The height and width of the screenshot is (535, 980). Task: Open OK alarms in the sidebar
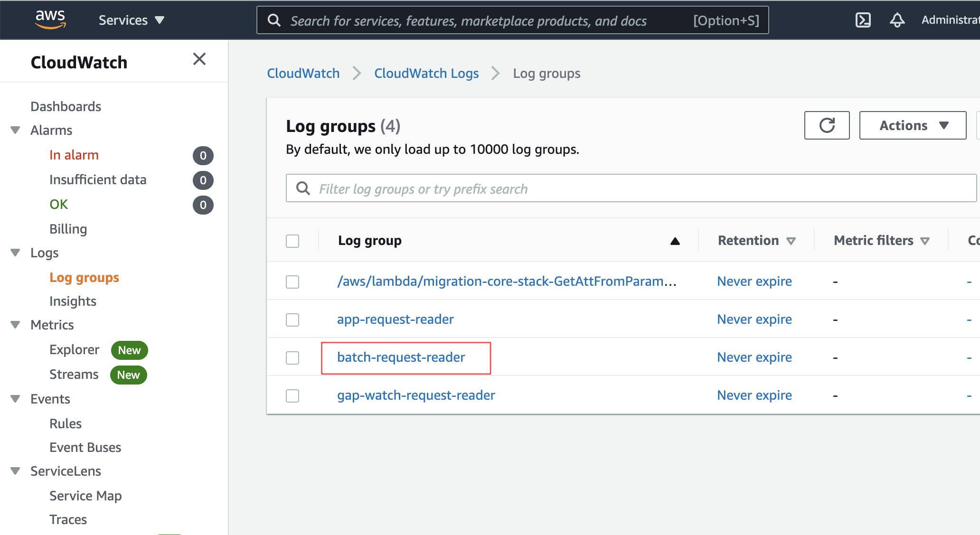[59, 205]
